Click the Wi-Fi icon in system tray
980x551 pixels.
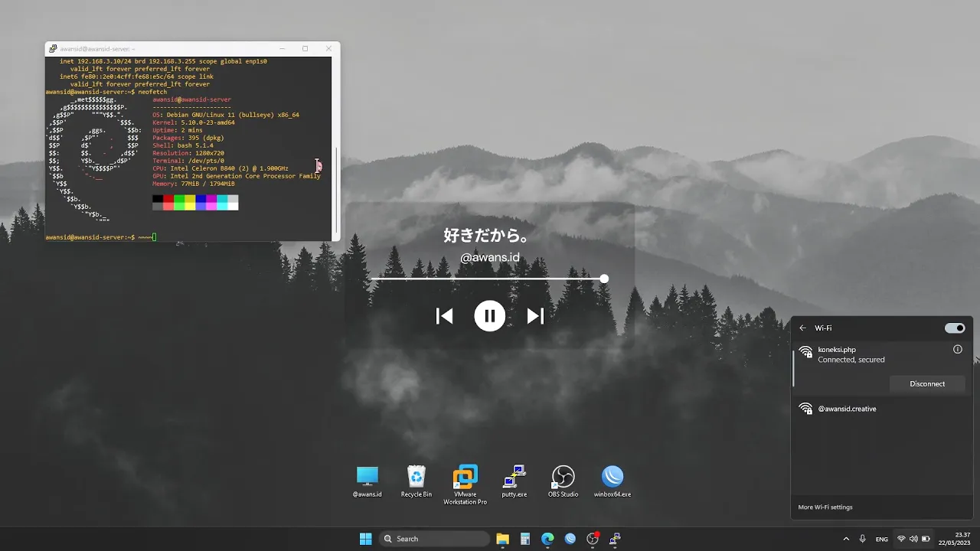(x=901, y=539)
